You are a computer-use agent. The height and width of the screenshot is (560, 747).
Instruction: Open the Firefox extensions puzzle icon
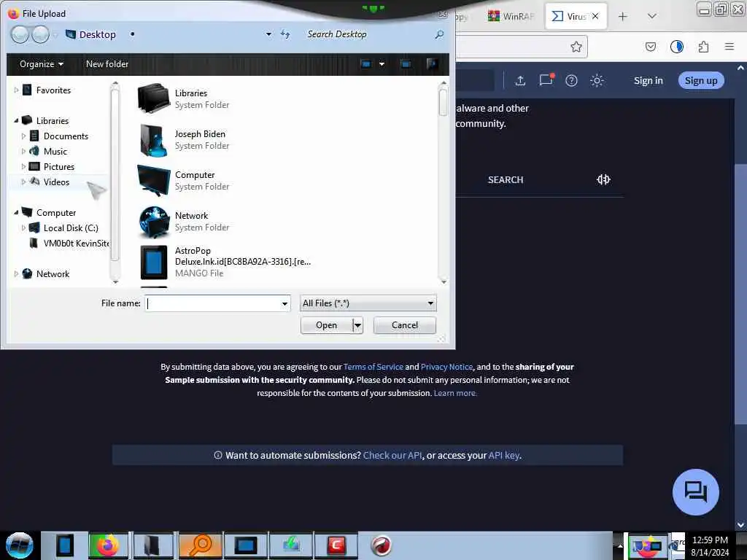pos(703,47)
